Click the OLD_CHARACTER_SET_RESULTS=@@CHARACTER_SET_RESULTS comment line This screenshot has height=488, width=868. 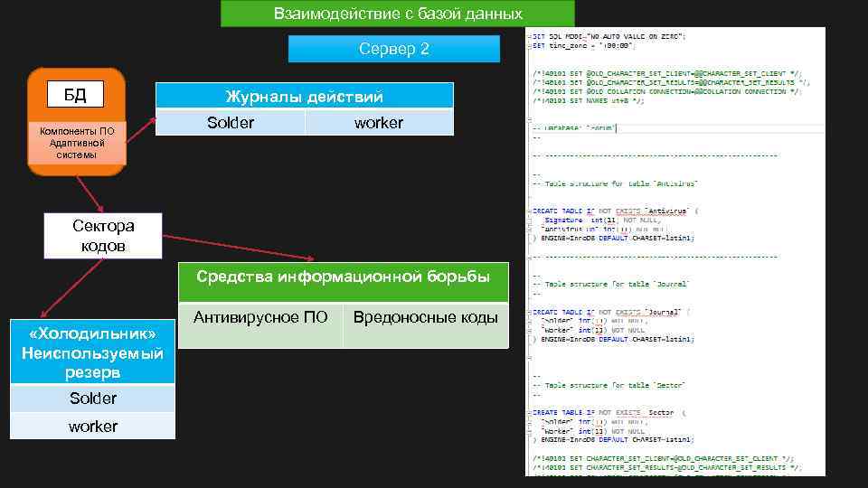tap(671, 82)
